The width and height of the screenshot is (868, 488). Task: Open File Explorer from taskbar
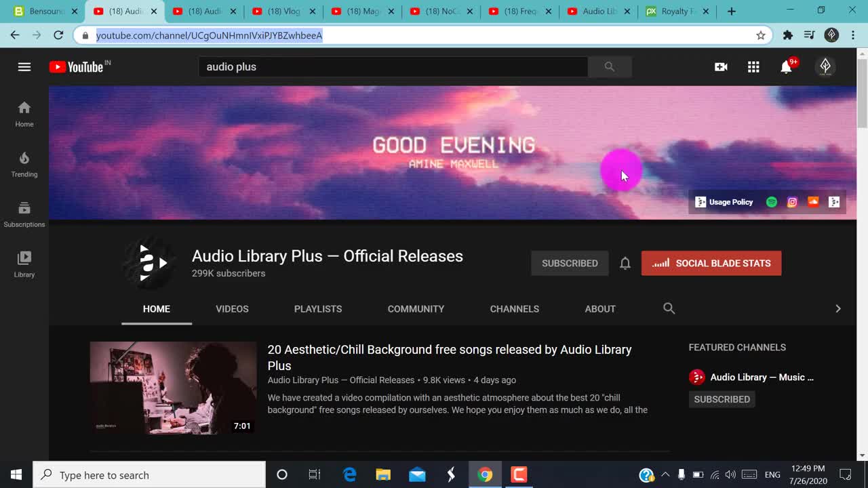(x=383, y=474)
